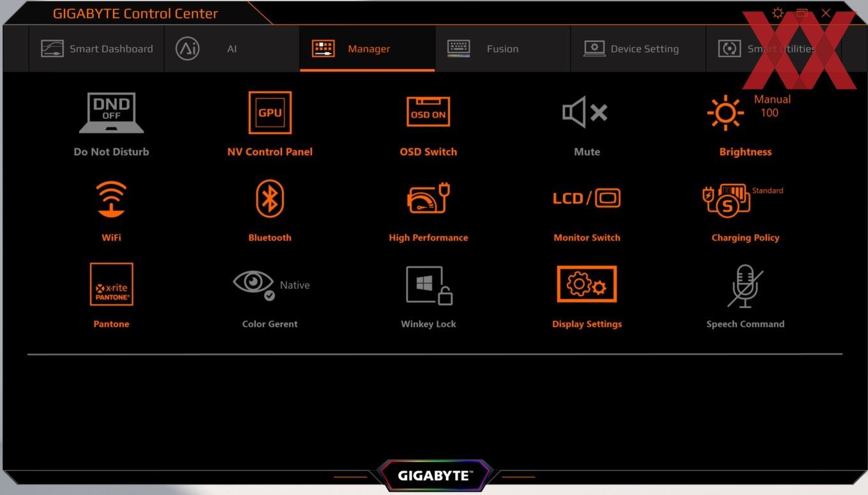Click the WiFi label text

(111, 238)
